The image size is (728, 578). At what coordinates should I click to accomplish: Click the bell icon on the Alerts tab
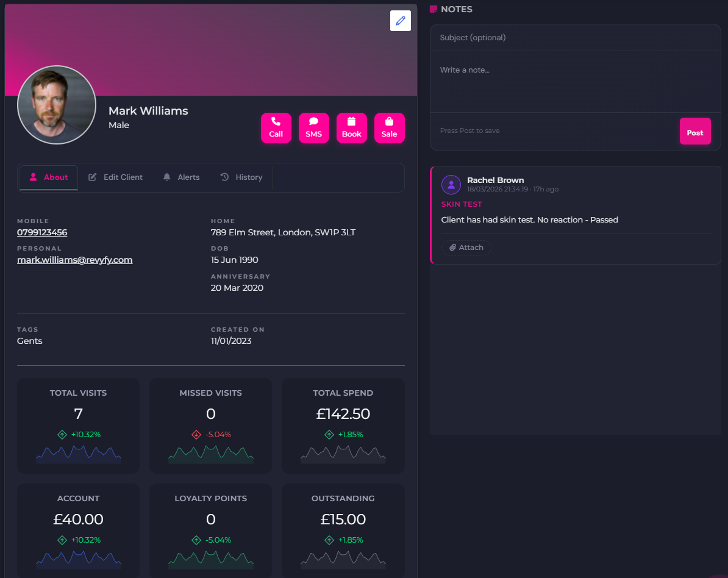pos(166,177)
